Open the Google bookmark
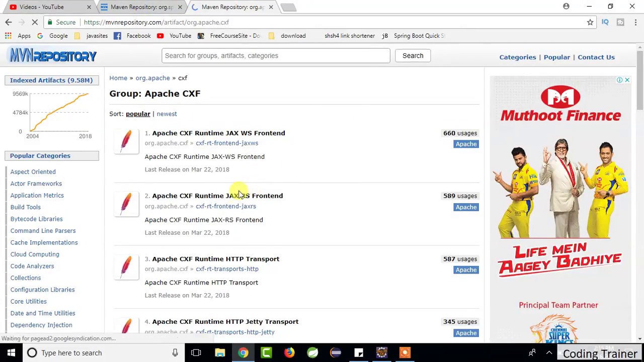Image resolution: width=644 pixels, height=362 pixels. 52,36
